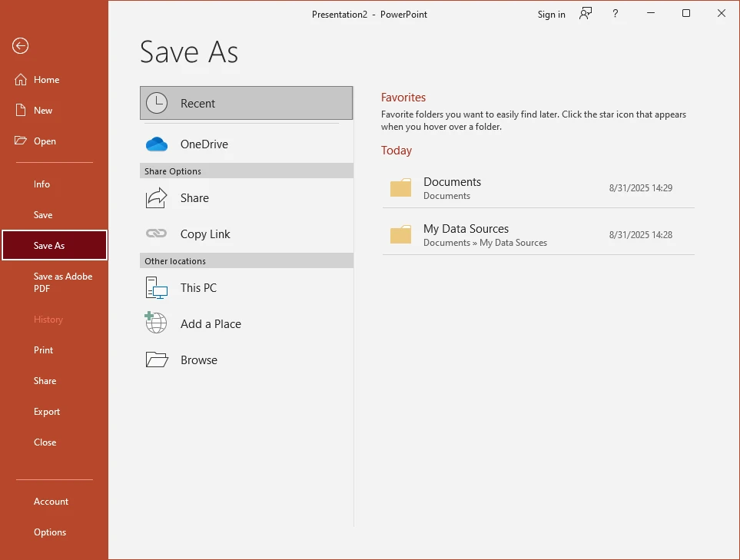The width and height of the screenshot is (740, 560).
Task: Open the Print menu item
Action: (43, 350)
